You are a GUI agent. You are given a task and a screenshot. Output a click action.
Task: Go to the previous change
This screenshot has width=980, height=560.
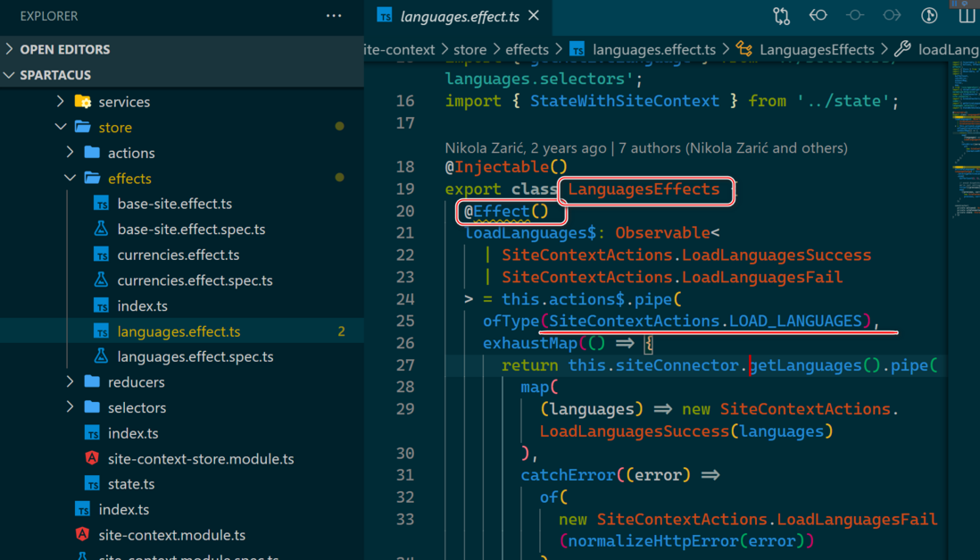pos(818,16)
